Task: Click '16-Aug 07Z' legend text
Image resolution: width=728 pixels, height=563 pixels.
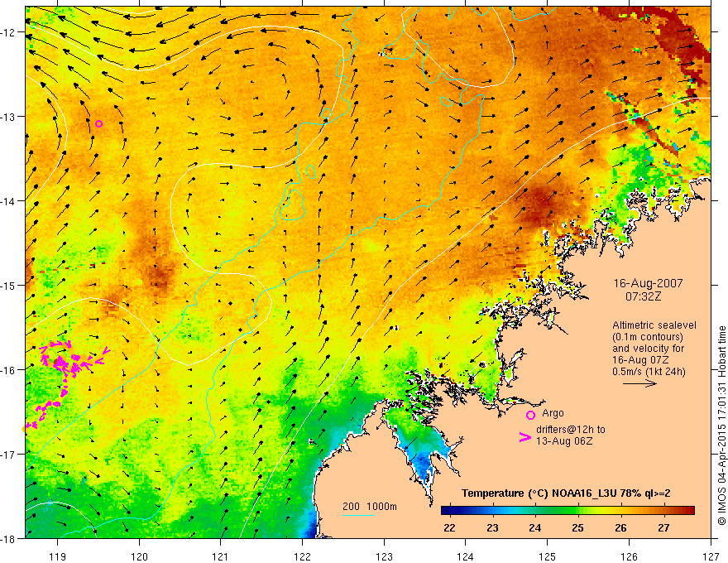Action: pyautogui.click(x=640, y=360)
